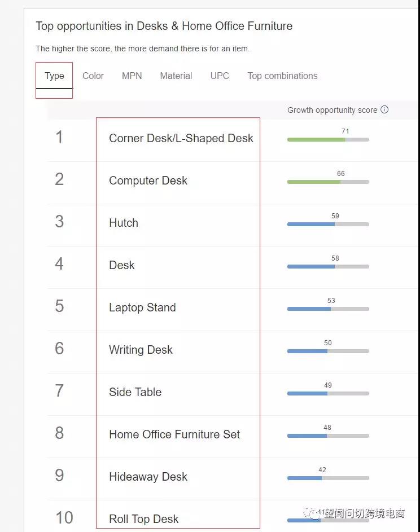Choose the Writing Desk entry
The image size is (420, 532).
click(x=141, y=350)
